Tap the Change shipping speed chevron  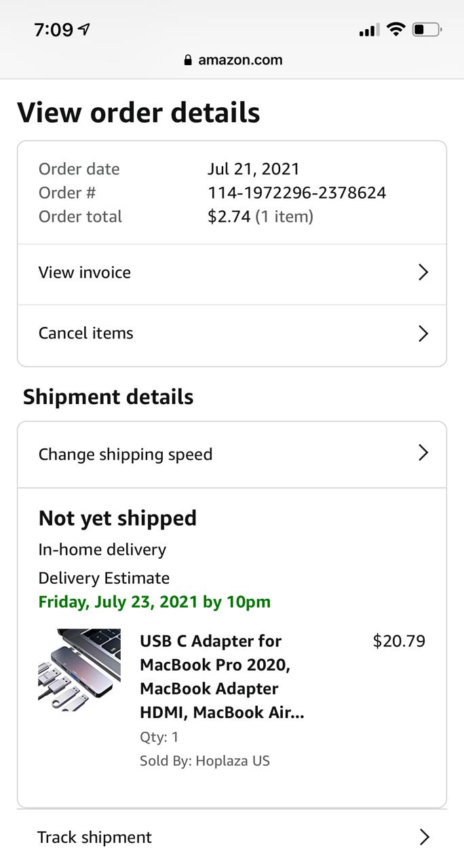tap(423, 453)
